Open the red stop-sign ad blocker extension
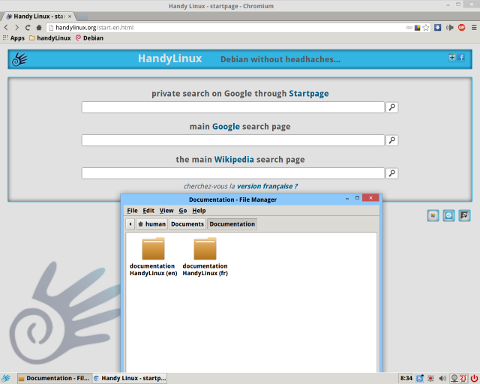Screen dimensions: 480x384 click(462, 28)
